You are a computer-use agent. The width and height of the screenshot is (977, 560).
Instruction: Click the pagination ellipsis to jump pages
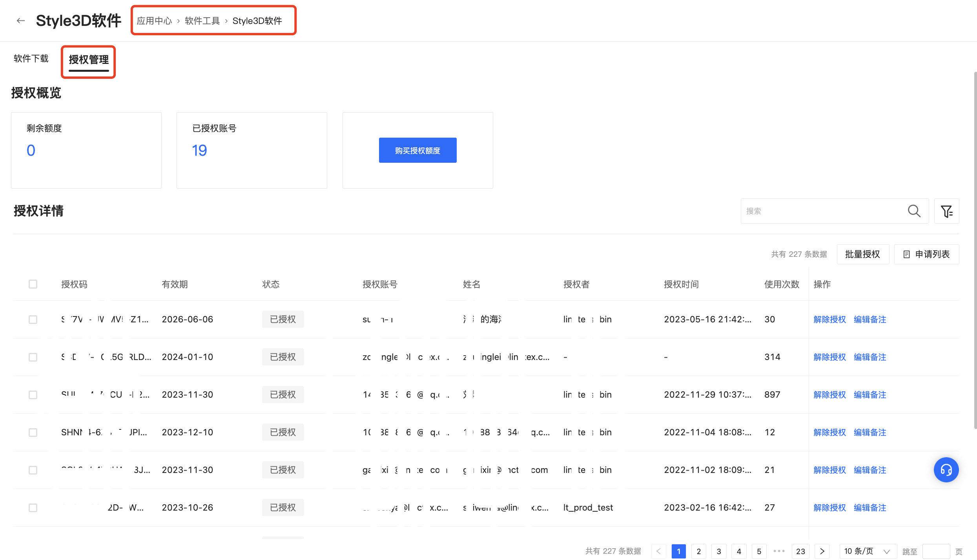[779, 551]
